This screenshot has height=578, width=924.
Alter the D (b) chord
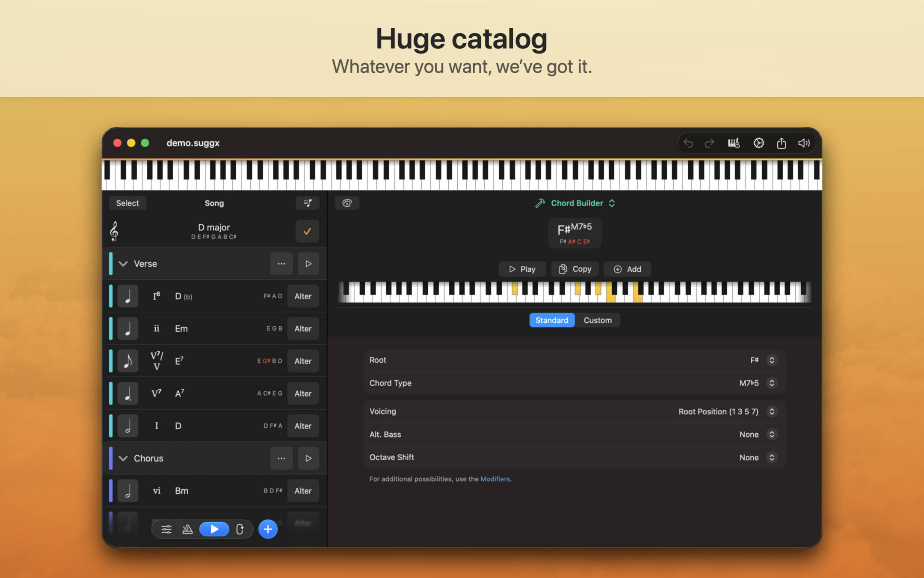pyautogui.click(x=303, y=296)
